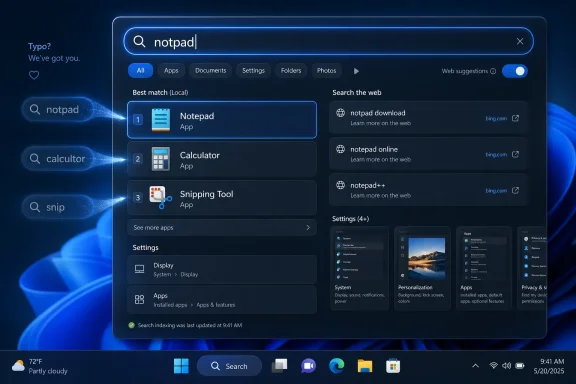Click the Apps grid icon in Settings
This screenshot has width=576, height=384.
[x=140, y=299]
